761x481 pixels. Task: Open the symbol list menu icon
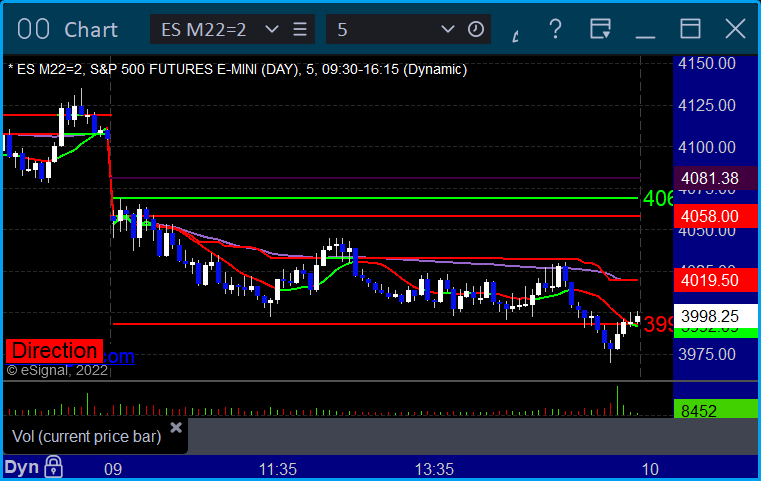(300, 29)
